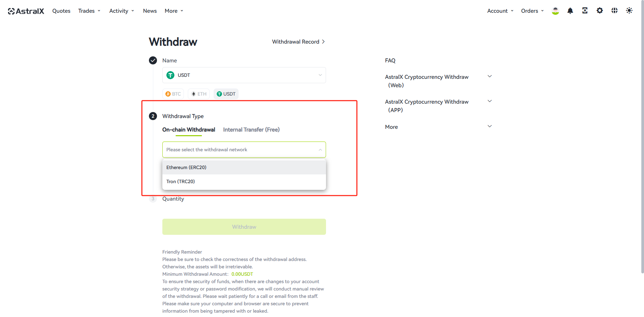Open the notifications bell icon

[x=570, y=11]
